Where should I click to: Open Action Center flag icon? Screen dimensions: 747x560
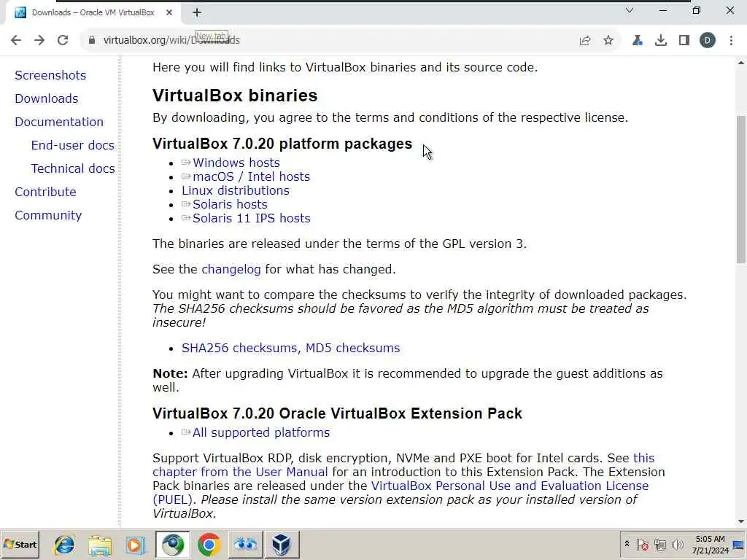(x=642, y=544)
